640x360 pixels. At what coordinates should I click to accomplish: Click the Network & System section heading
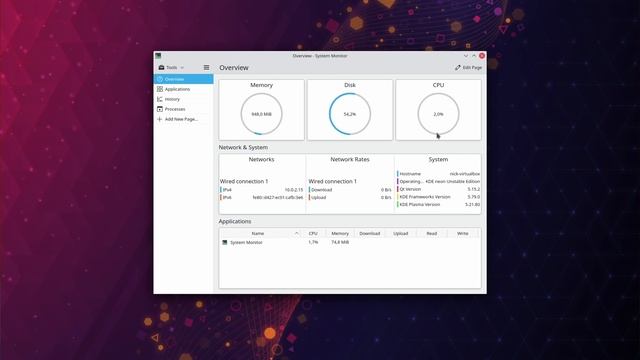(x=243, y=147)
